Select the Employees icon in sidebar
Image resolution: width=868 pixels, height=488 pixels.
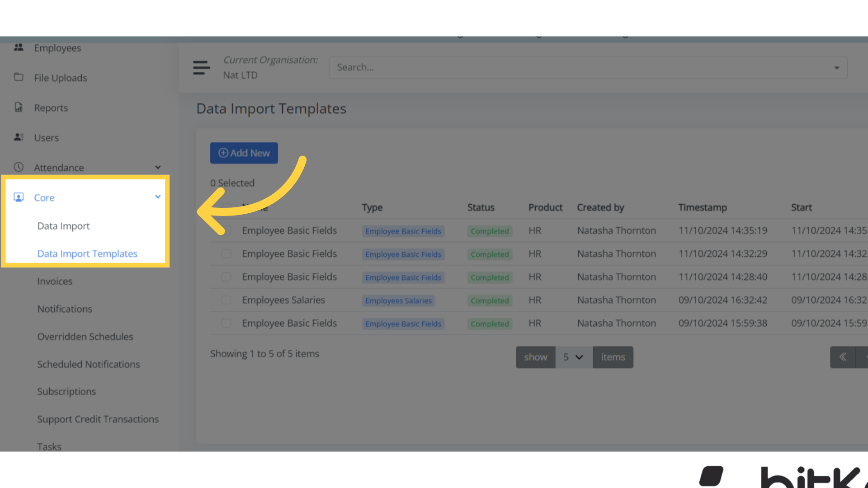point(19,47)
